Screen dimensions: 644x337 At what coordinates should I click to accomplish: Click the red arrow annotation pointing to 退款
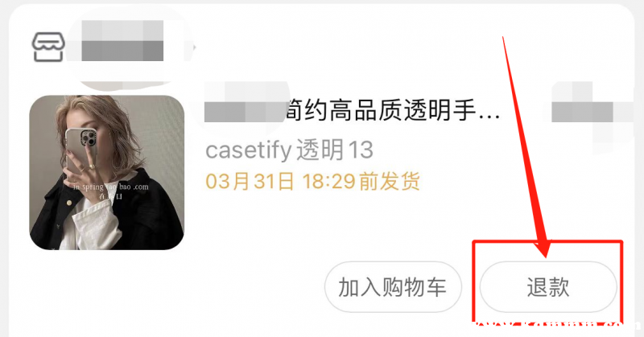525,148
